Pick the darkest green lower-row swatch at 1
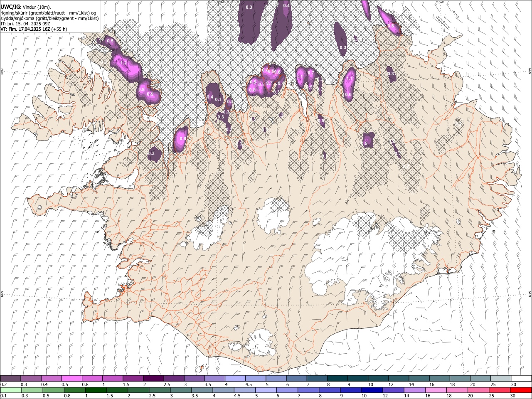Screen dimensions: 532x399 click(x=96, y=390)
